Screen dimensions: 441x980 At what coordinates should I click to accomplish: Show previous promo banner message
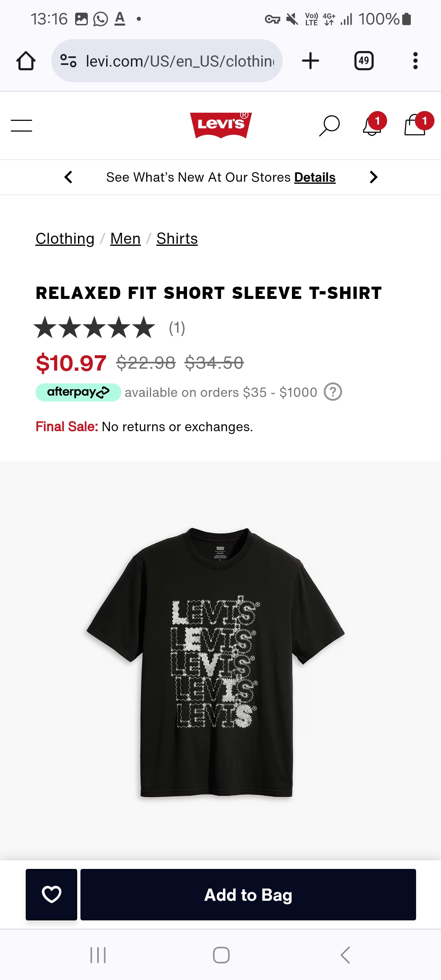[x=69, y=177]
